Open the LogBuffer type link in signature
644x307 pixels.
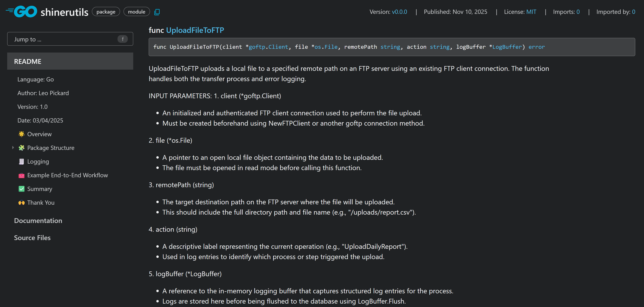click(x=507, y=47)
